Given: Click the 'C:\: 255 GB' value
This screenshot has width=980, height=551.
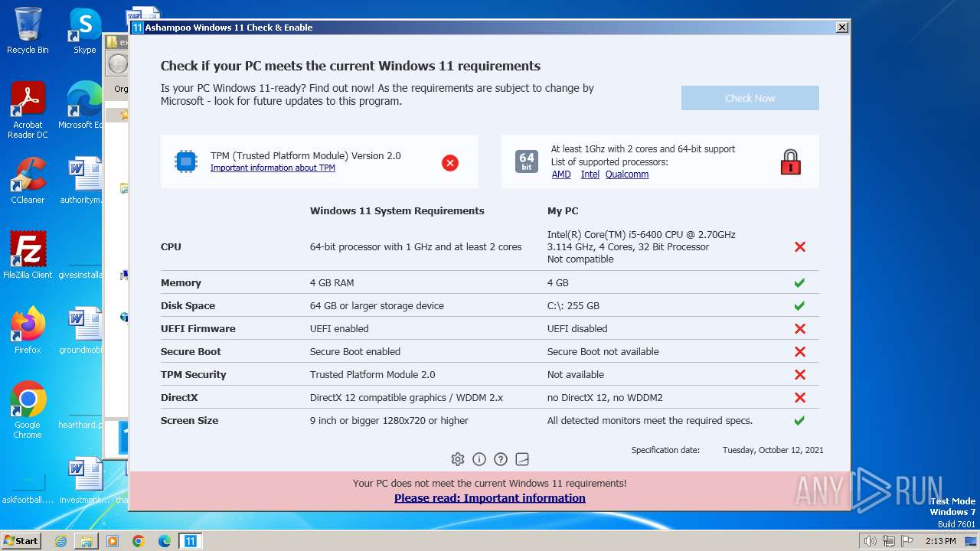Looking at the screenshot, I should 573,305.
